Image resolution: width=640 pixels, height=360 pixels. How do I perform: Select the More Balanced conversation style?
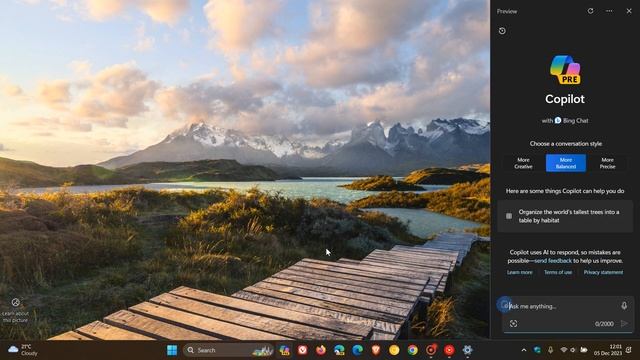click(566, 163)
